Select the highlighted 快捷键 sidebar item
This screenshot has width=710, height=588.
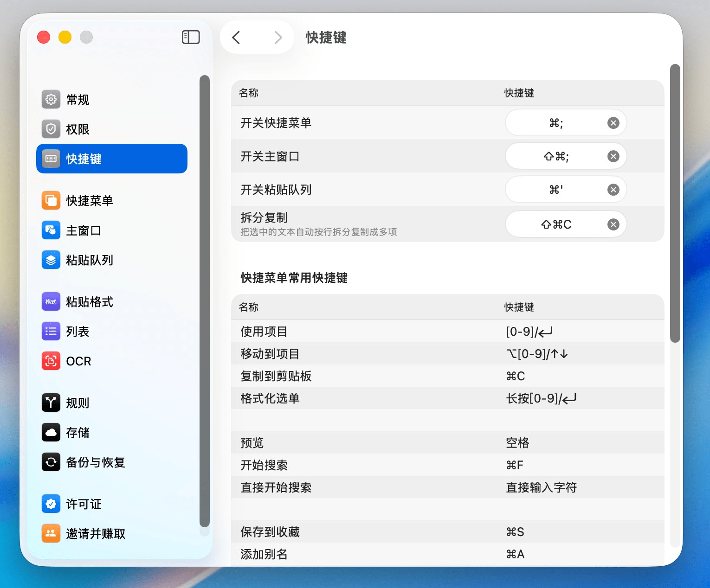click(x=84, y=159)
